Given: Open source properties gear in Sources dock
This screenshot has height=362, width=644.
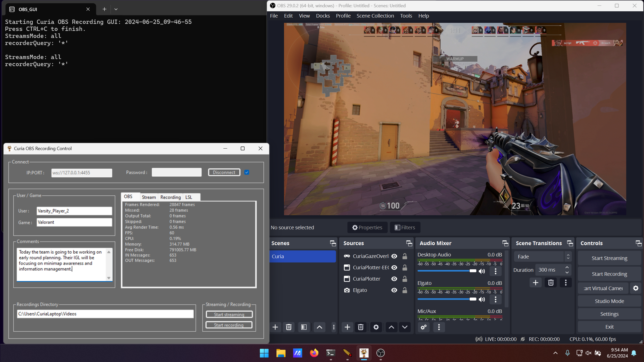Looking at the screenshot, I should click(x=376, y=327).
